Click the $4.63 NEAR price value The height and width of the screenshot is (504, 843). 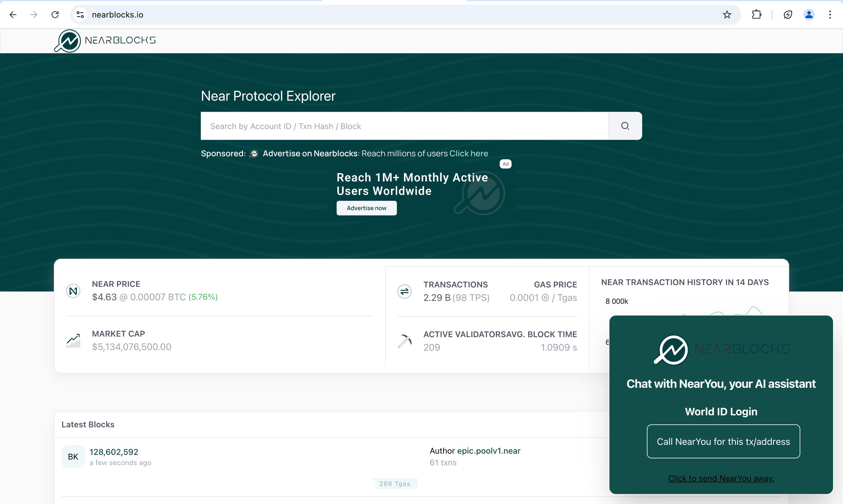click(x=104, y=297)
